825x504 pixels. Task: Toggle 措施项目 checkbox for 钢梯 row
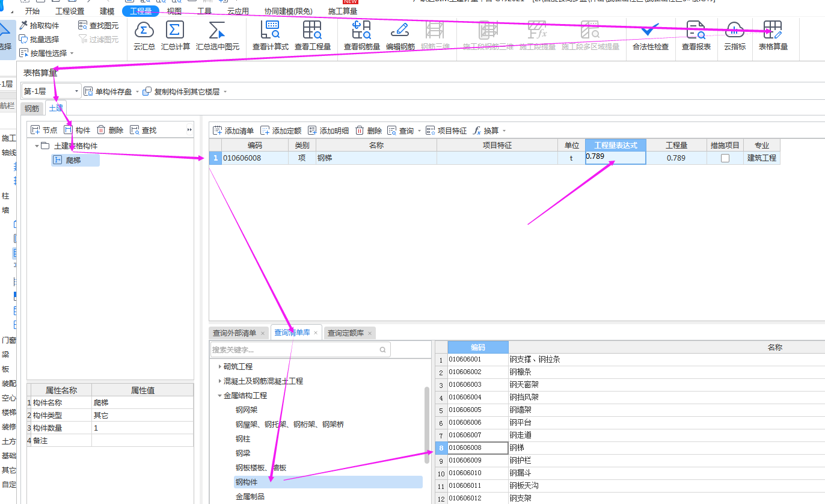click(725, 158)
